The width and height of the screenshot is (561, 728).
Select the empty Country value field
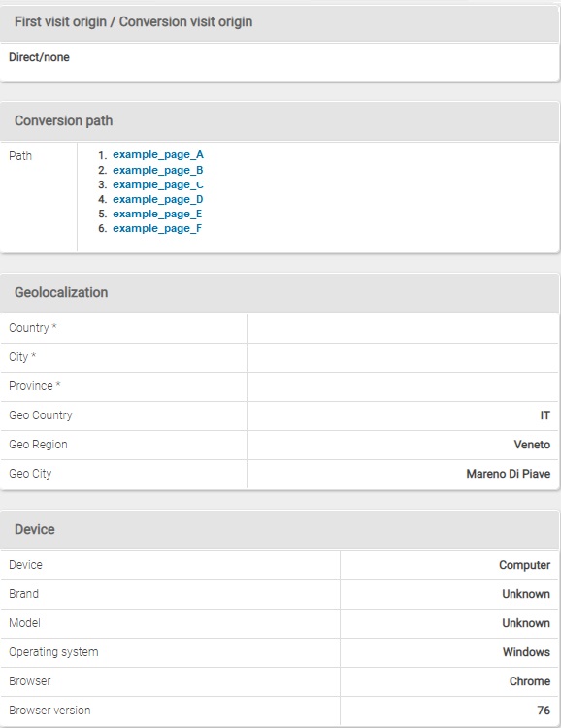[403, 328]
